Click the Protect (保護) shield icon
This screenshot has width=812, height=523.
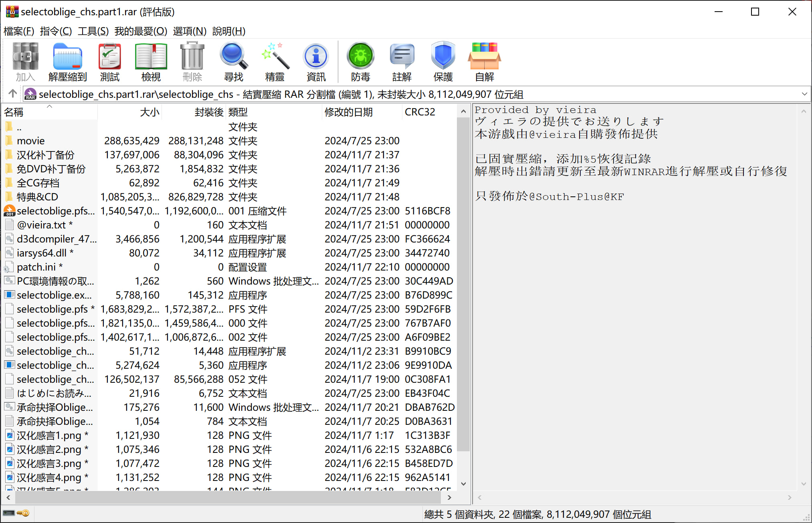pyautogui.click(x=443, y=62)
